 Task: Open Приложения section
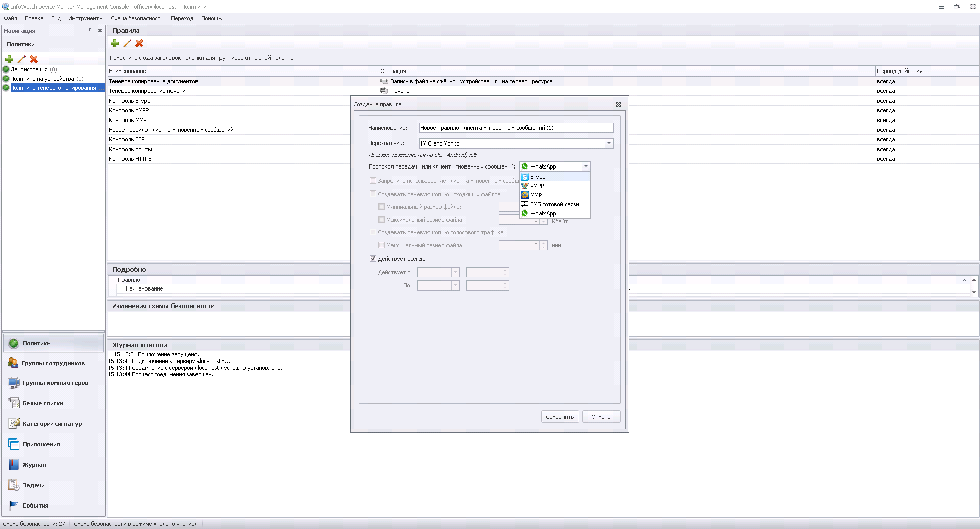click(54, 444)
